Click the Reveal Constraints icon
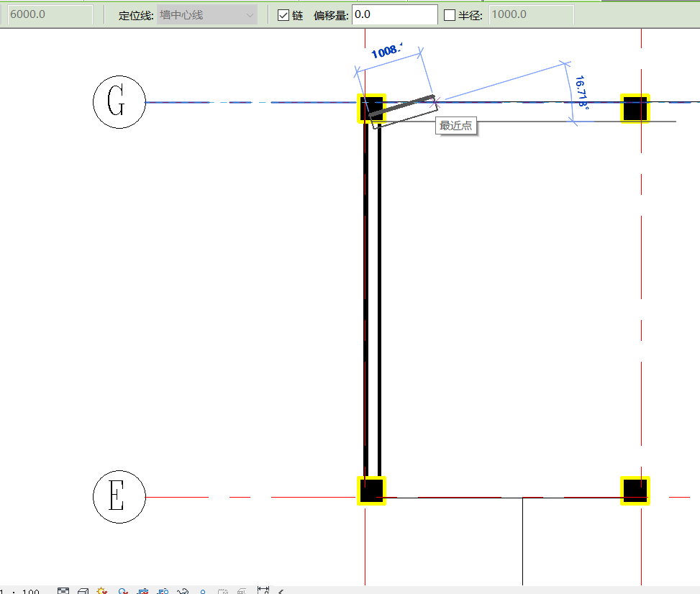Viewport: 700px width, 594px height. [x=263, y=591]
